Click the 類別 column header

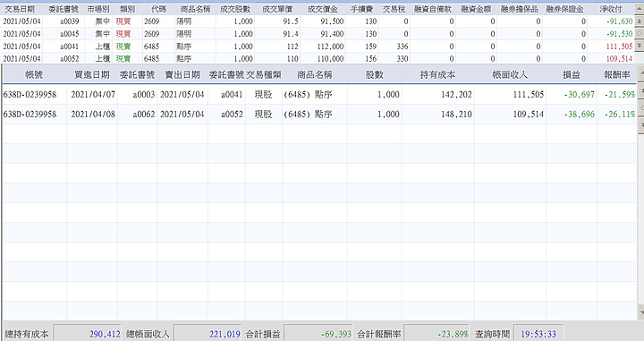tap(128, 9)
